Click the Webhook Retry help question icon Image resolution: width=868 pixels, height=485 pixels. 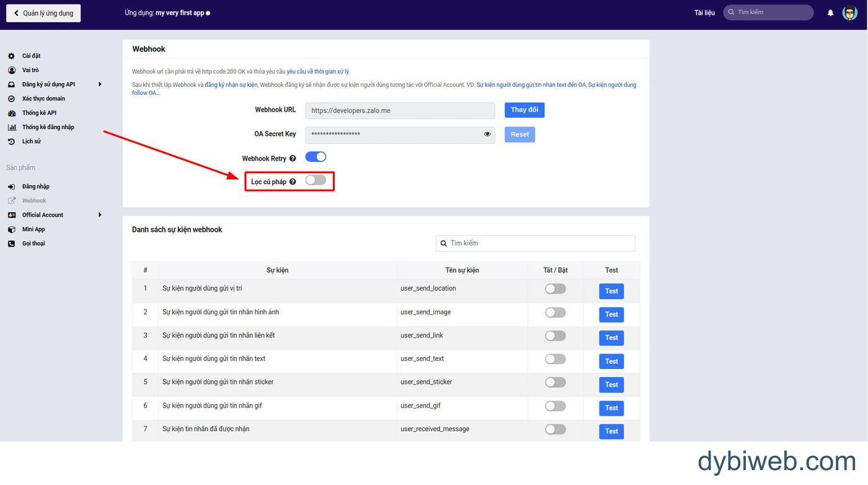[293, 159]
